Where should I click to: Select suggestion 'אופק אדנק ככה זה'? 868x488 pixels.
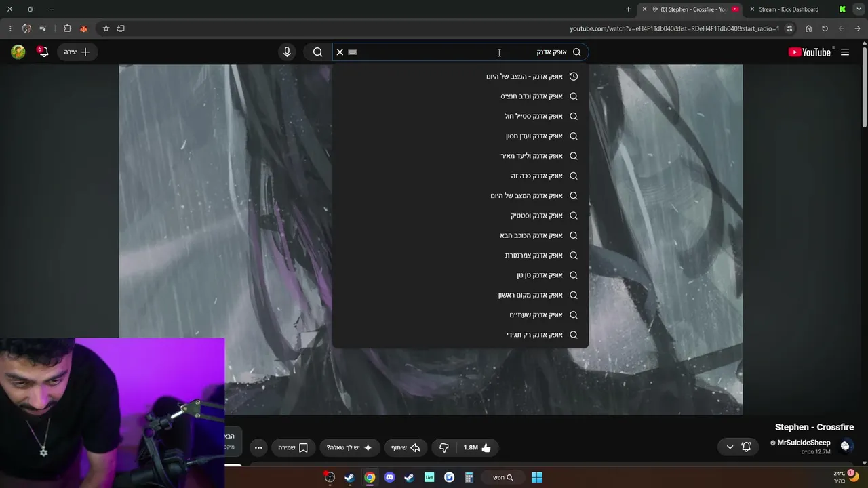click(460, 176)
